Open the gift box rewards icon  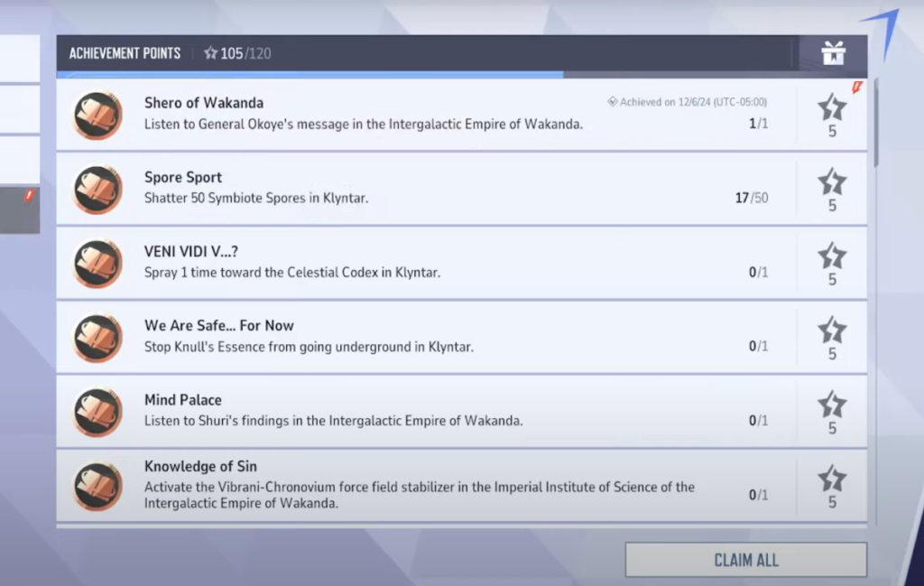pos(833,53)
